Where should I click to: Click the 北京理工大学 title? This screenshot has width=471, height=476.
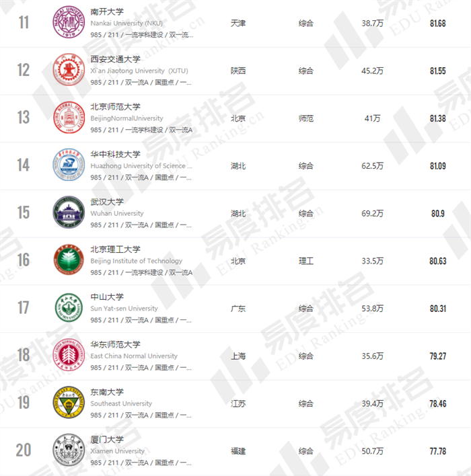pyautogui.click(x=116, y=249)
